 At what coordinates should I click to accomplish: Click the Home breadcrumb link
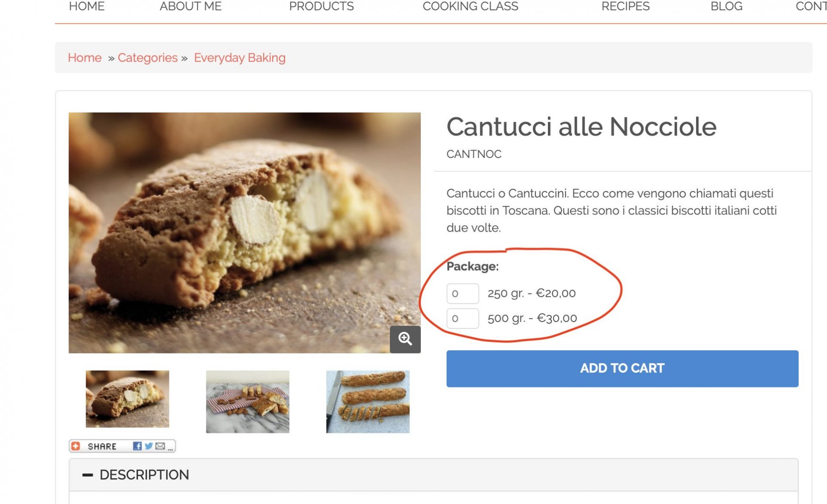[84, 58]
